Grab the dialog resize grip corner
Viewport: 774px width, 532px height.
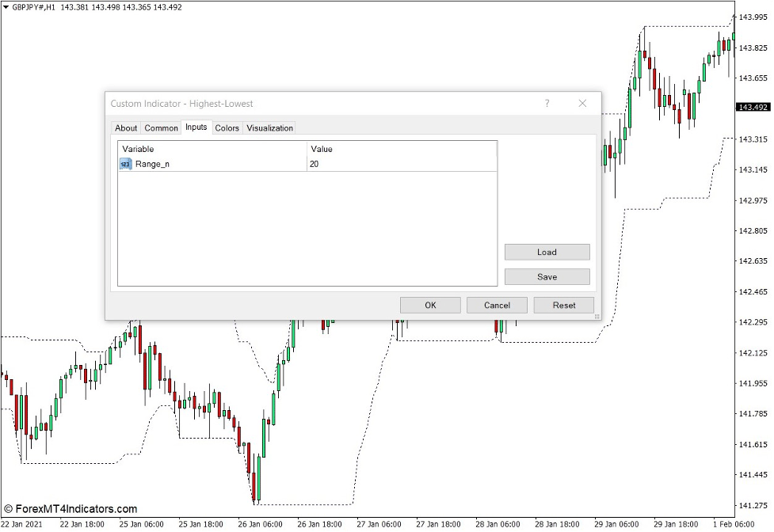click(597, 316)
